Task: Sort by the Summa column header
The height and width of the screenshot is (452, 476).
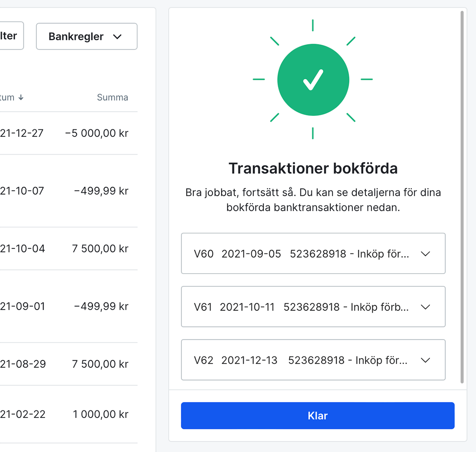Action: pos(112,98)
